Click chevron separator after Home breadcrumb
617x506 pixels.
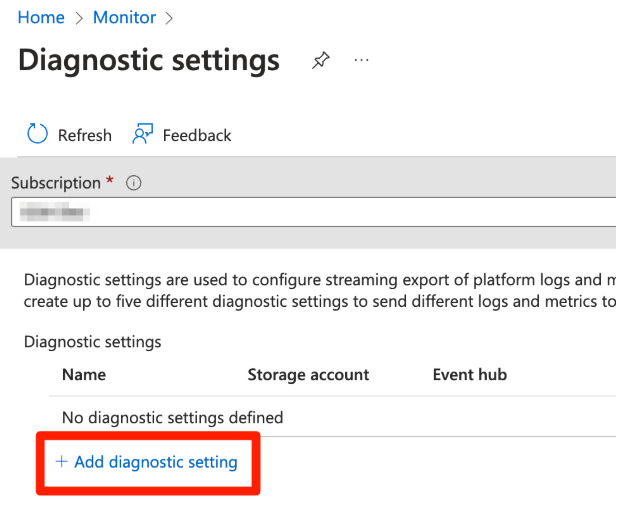pos(79,18)
